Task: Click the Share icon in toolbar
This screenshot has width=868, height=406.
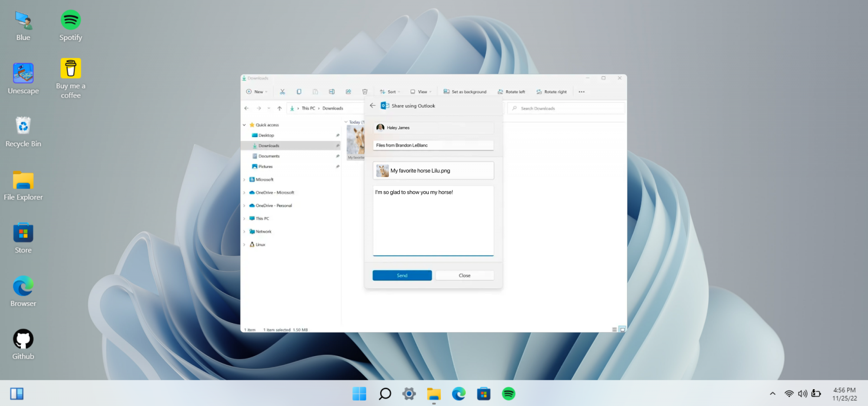Action: 348,92
